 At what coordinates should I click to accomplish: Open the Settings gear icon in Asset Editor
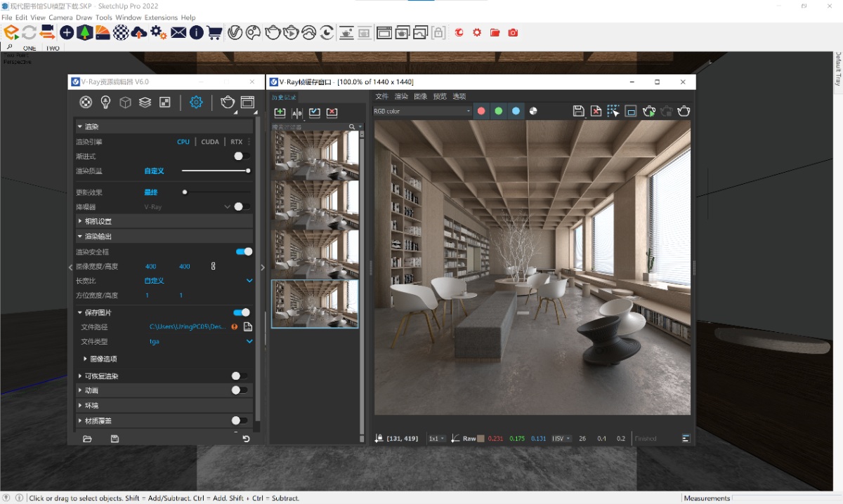(196, 102)
